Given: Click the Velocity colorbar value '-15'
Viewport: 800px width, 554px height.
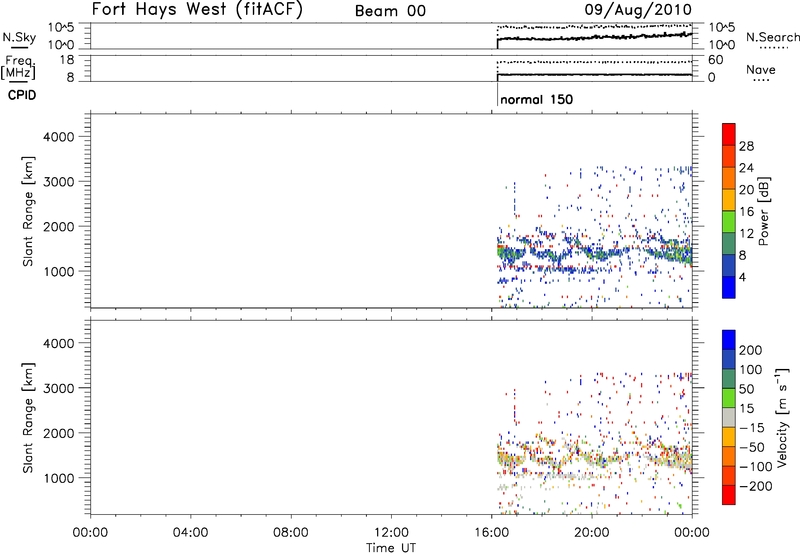Looking at the screenshot, I should pyautogui.click(x=752, y=427).
